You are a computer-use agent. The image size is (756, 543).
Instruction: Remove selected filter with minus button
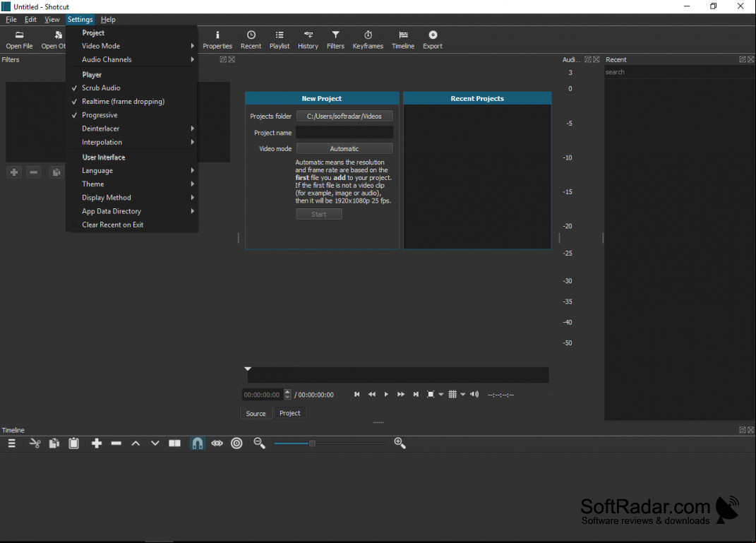click(33, 172)
